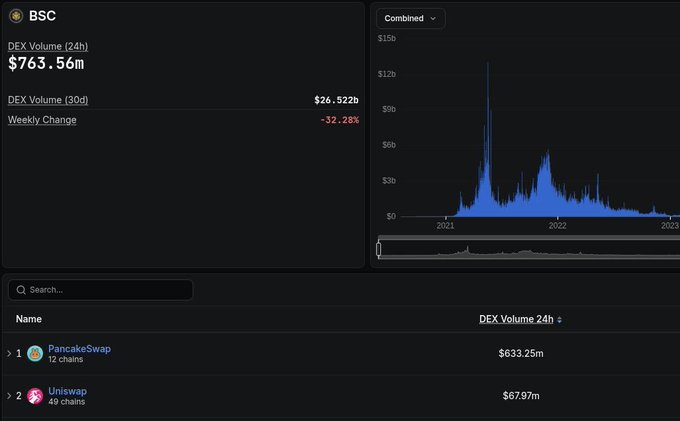Click the $763.56m 24h volume value
Screen dimensions: 680x421
point(46,63)
